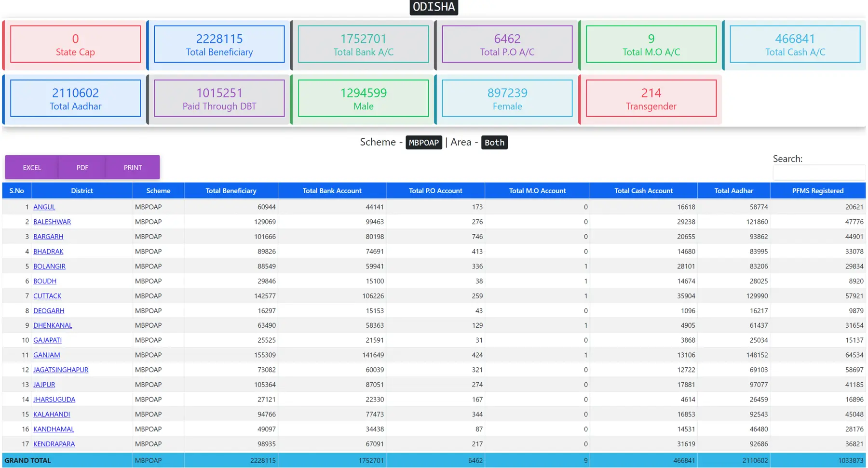This screenshot has width=868, height=468.
Task: Open the CUTTACK district details
Action: (47, 295)
